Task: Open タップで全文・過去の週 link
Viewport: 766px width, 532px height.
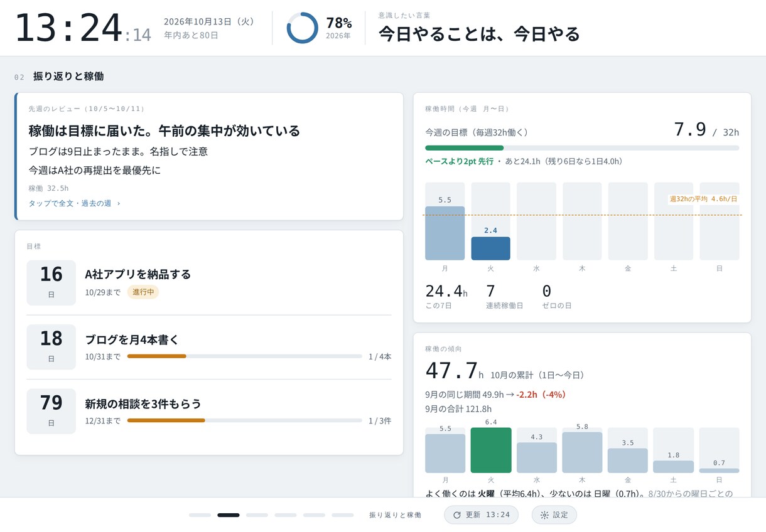Action: 74,203
